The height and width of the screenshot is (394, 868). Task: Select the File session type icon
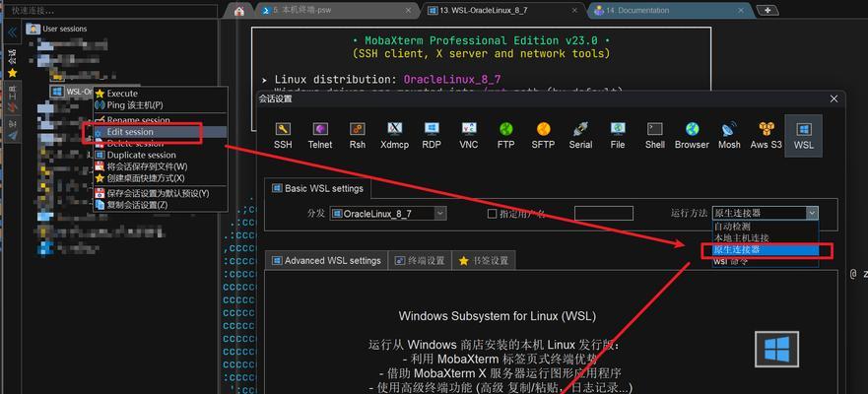[618, 129]
